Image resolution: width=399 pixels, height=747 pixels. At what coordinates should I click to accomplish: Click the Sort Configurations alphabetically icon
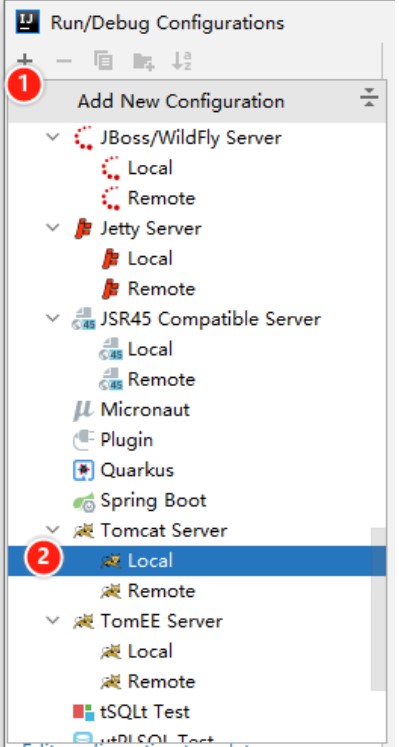(x=181, y=61)
